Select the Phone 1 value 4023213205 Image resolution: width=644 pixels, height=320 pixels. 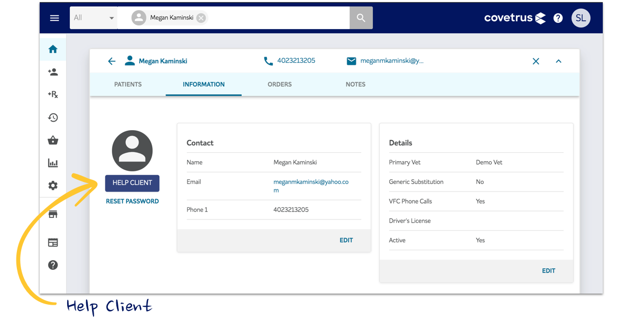[291, 210]
